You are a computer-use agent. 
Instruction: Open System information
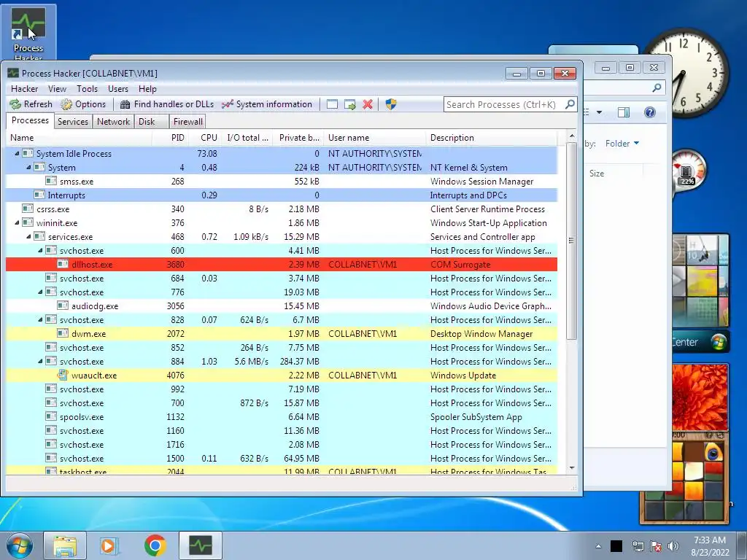(x=267, y=104)
